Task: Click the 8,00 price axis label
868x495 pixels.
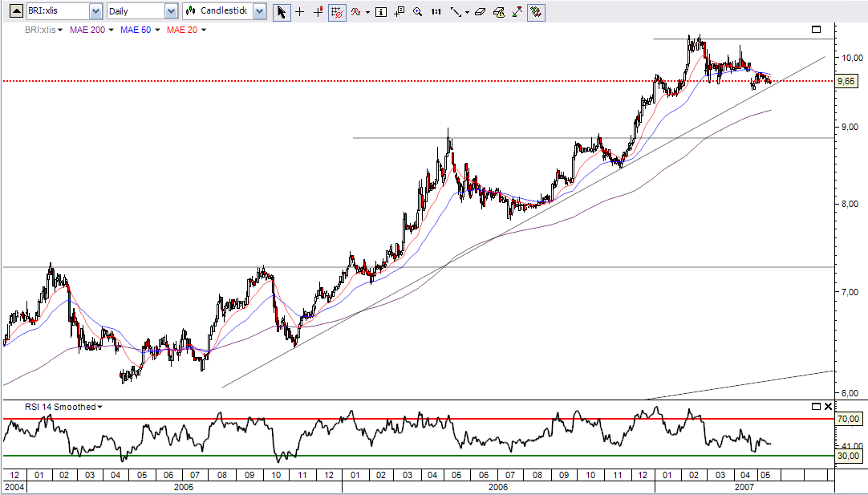Action: [850, 204]
